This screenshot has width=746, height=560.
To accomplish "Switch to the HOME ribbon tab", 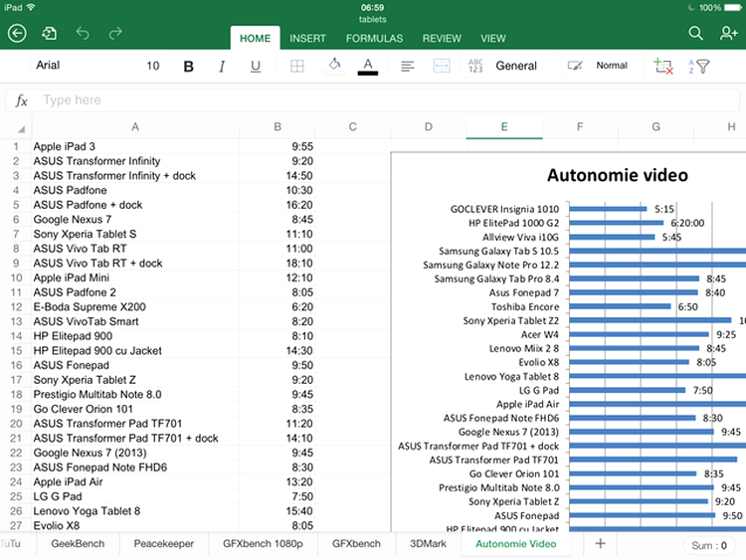I will (255, 38).
